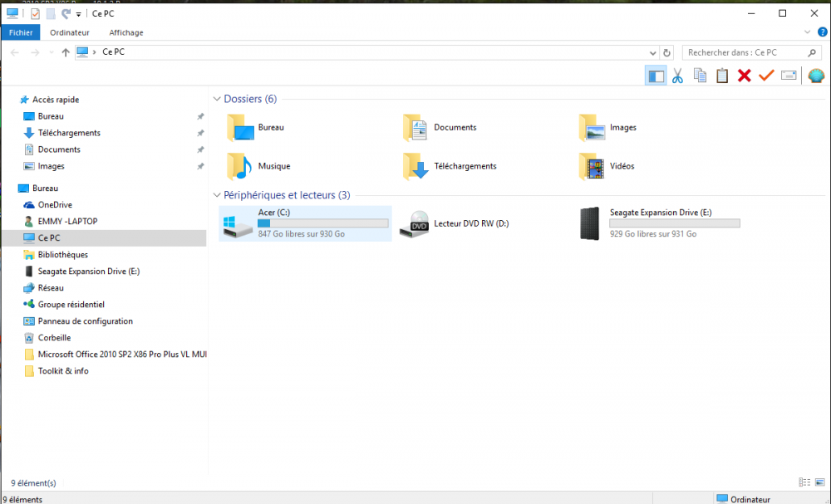Click Ordinateur in the bottom status bar
This screenshot has height=504, width=831.
pyautogui.click(x=744, y=499)
